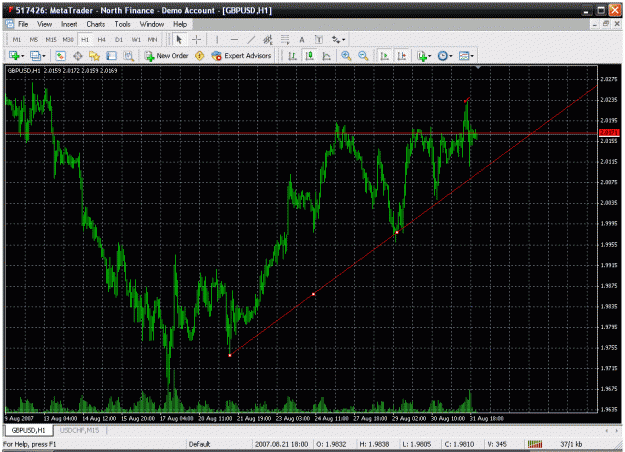Select the H1 timeframe button
Screen dimensions: 625x452
click(85, 39)
